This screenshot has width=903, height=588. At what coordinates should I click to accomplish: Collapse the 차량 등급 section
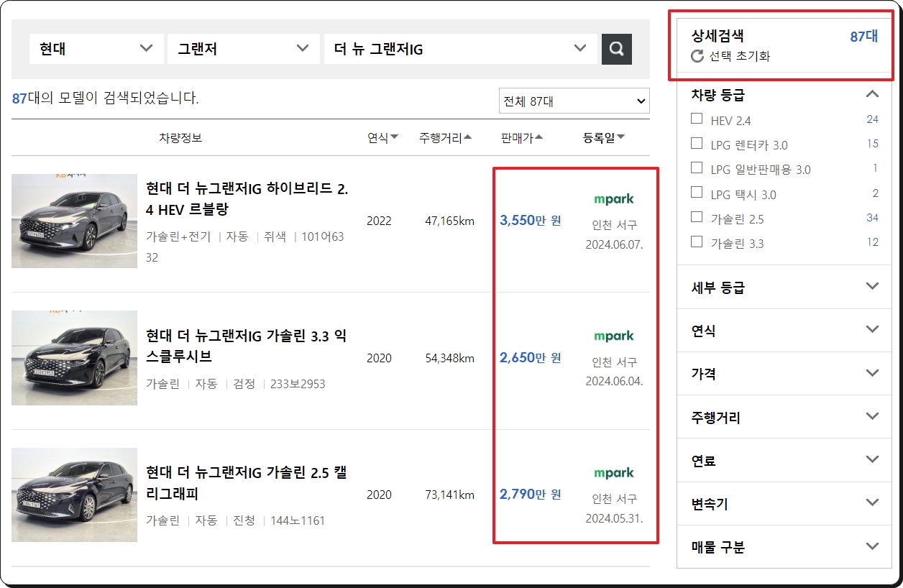872,94
